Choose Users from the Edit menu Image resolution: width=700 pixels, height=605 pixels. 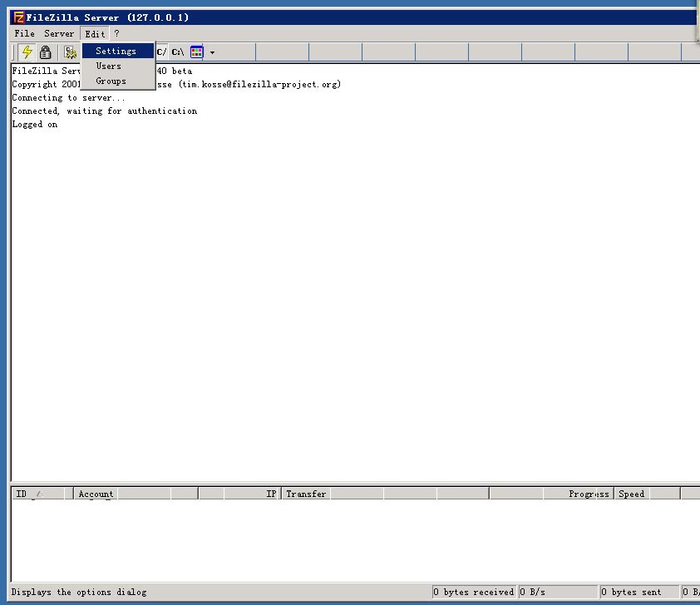[118, 66]
